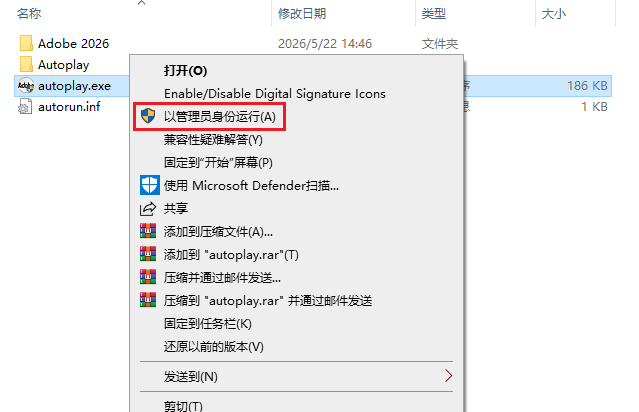
Task: Click the autorun.inf file icon
Action: click(25, 107)
